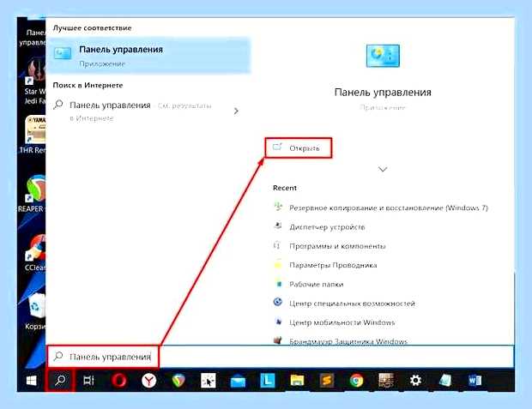Click the Открыть button
The image size is (532, 409).
(298, 147)
